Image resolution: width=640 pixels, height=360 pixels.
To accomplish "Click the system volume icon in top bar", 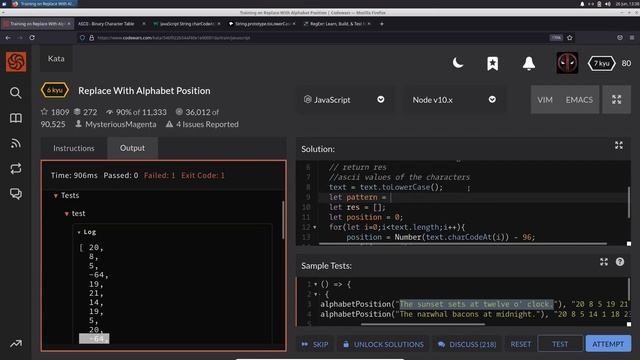I will click(x=607, y=4).
